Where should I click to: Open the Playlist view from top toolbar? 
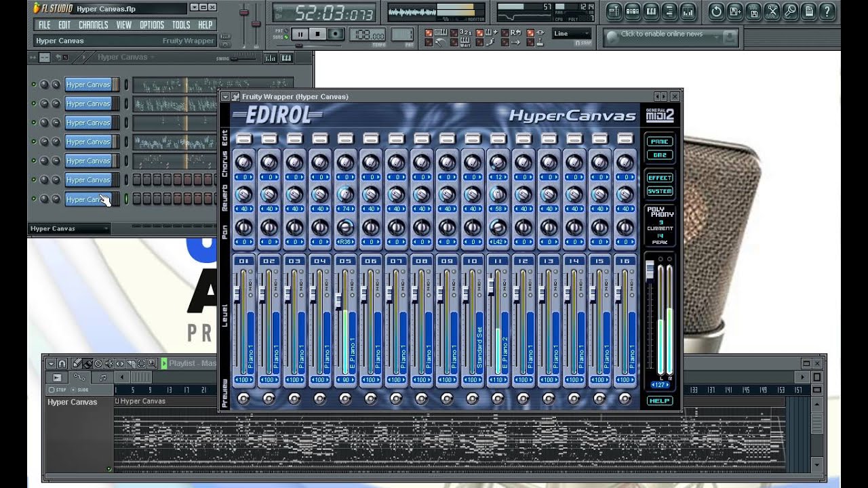[614, 11]
